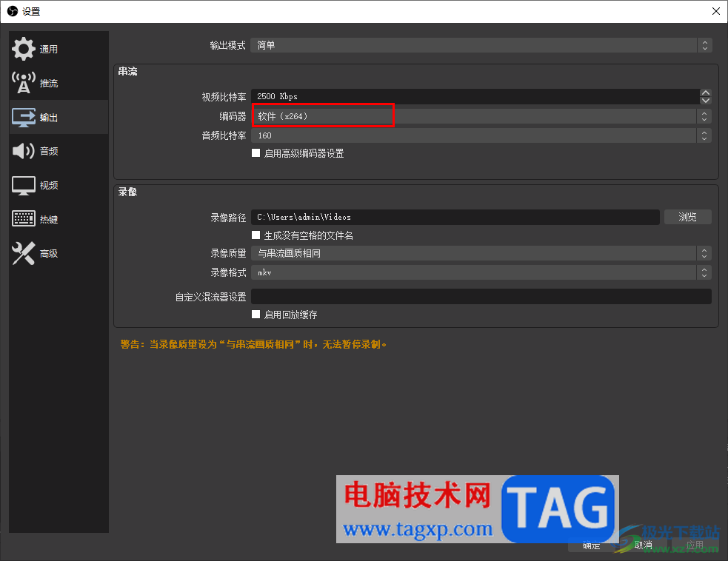Screen dimensions: 728x561
Task: Open the recording quality (录像质量) dropdown
Action: click(x=481, y=253)
